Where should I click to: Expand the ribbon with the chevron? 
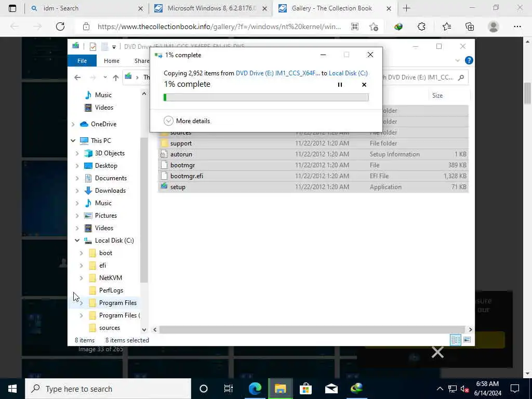coord(457,60)
